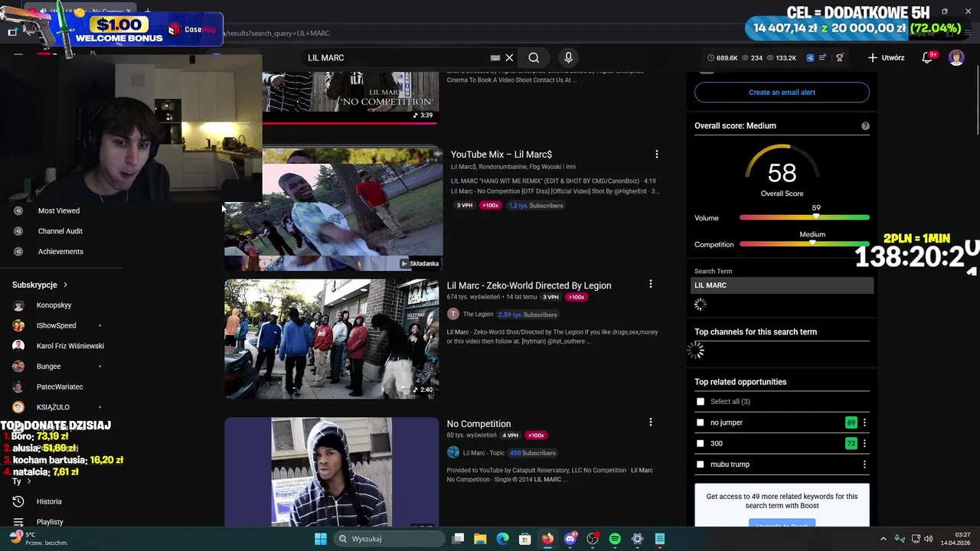Open more options for YouTube Mix – Lil Marc$
This screenshot has height=551, width=980.
pos(656,155)
